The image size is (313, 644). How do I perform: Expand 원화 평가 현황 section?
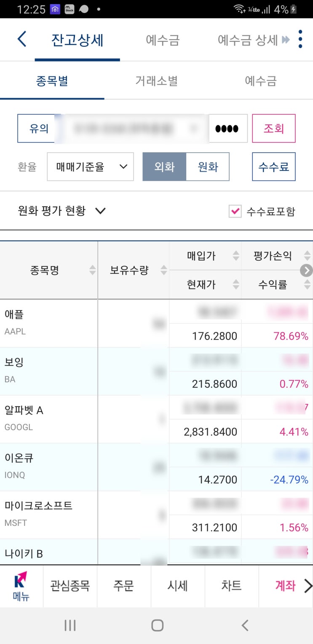click(62, 211)
